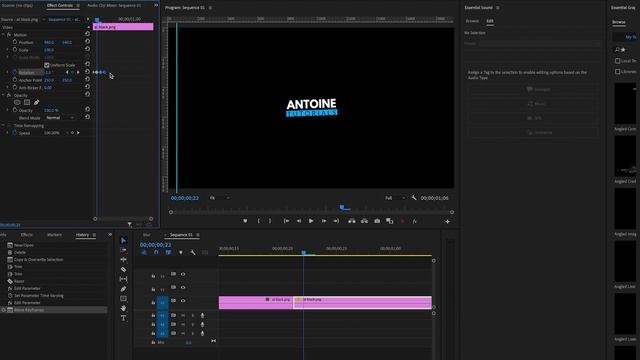Click Mark Out bracket button

click(270, 221)
